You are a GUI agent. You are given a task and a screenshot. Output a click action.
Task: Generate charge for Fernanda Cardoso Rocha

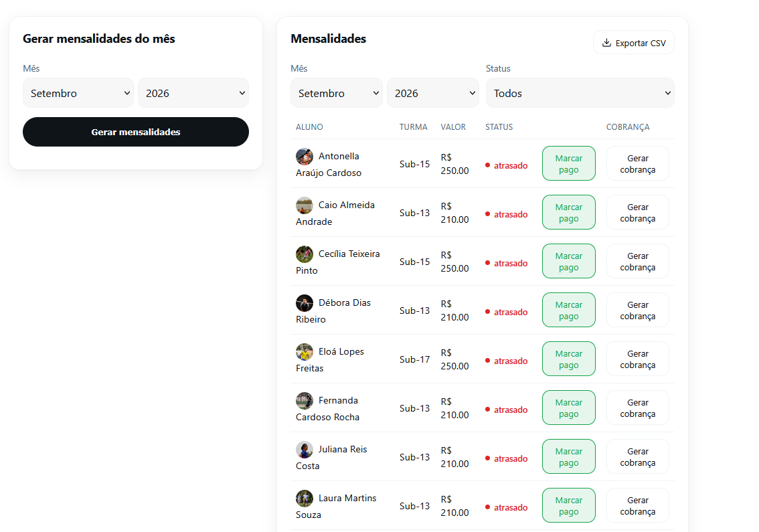click(x=637, y=408)
